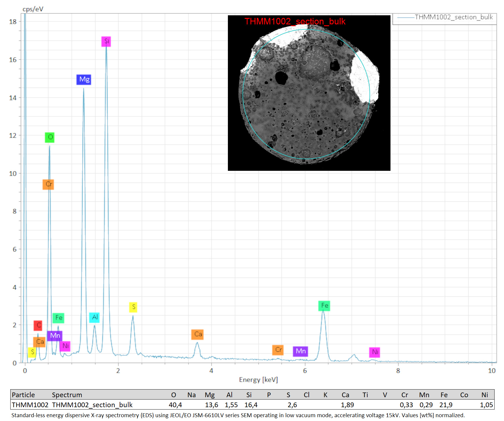Click the blue Mg peak label

click(x=84, y=79)
